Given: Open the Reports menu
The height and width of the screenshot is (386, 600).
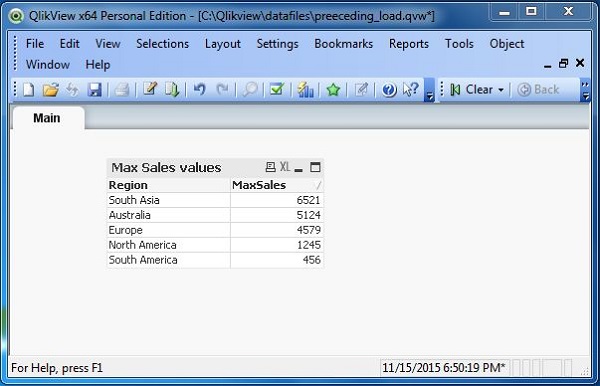Looking at the screenshot, I should coord(409,44).
